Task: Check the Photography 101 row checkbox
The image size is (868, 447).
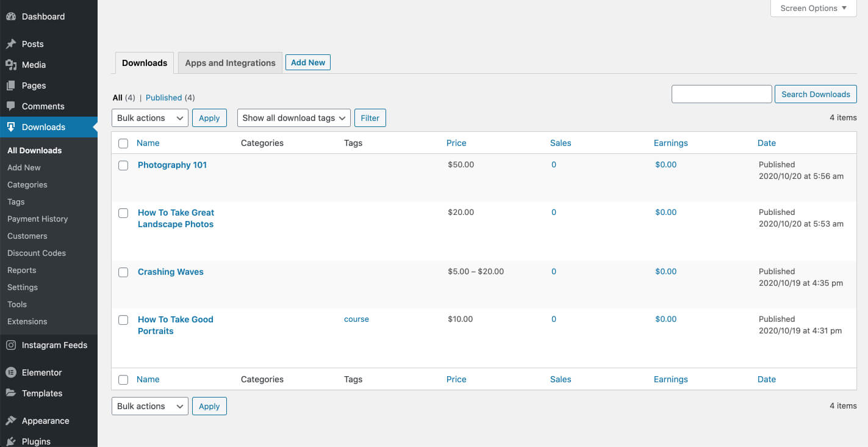Action: pos(123,165)
